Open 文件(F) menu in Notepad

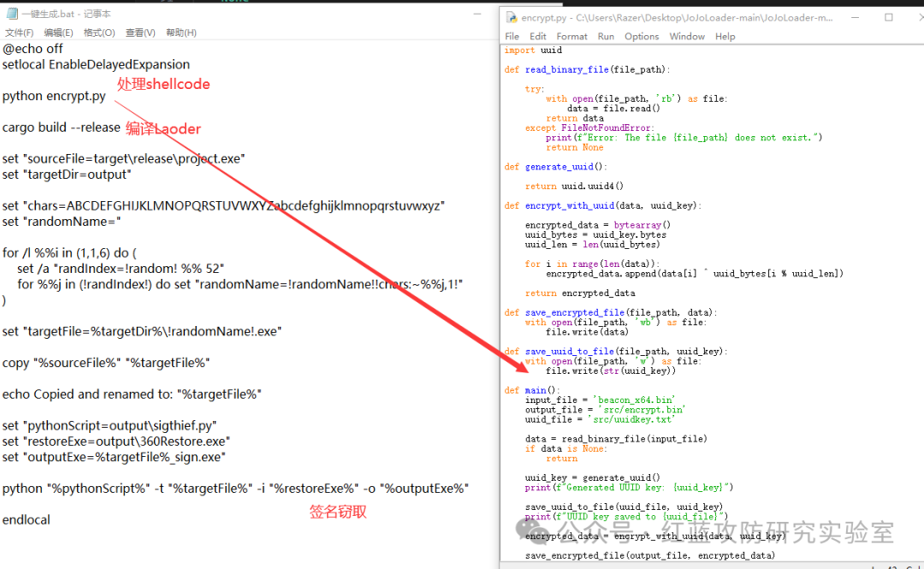pos(19,33)
